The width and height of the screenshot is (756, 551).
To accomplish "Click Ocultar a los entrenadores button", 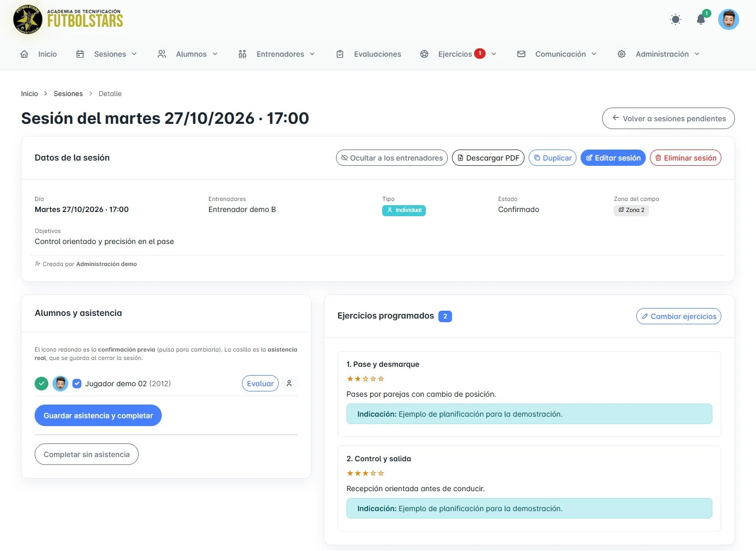I will coord(392,158).
